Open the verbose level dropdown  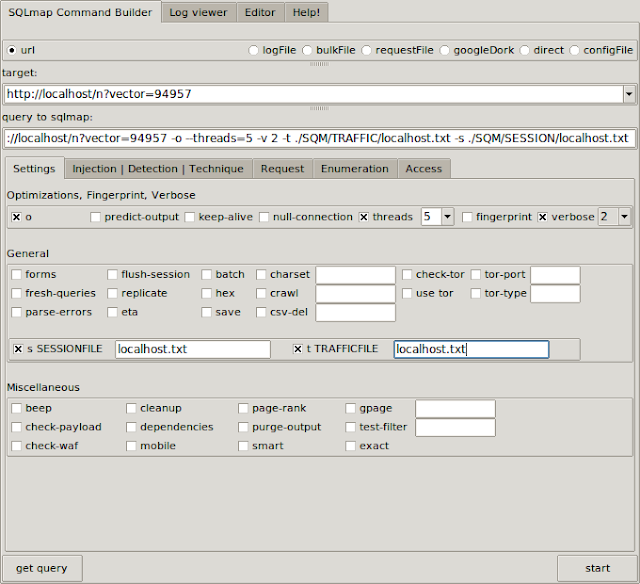[x=624, y=217]
